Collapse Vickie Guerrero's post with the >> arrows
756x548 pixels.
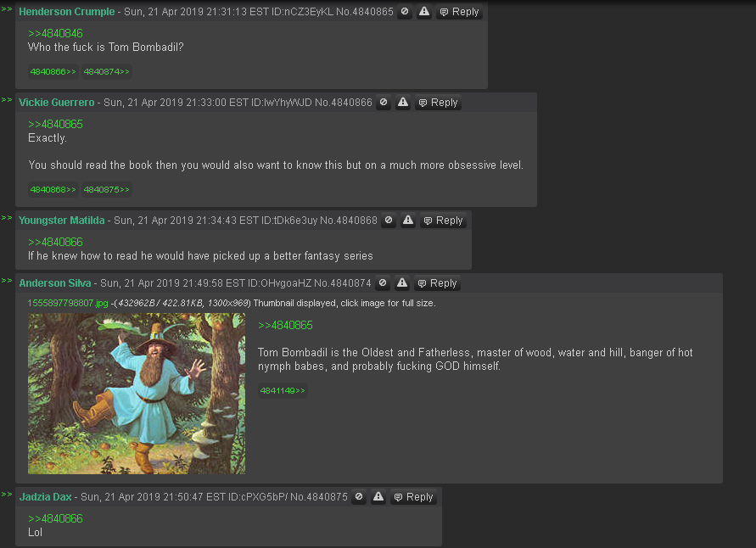click(7, 99)
